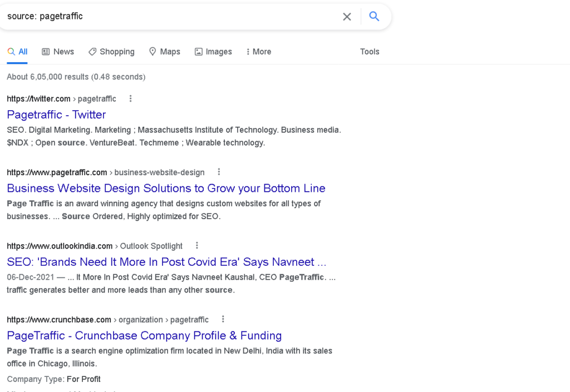
Task: Open the Crunchbase Company Profile link
Action: (x=144, y=335)
